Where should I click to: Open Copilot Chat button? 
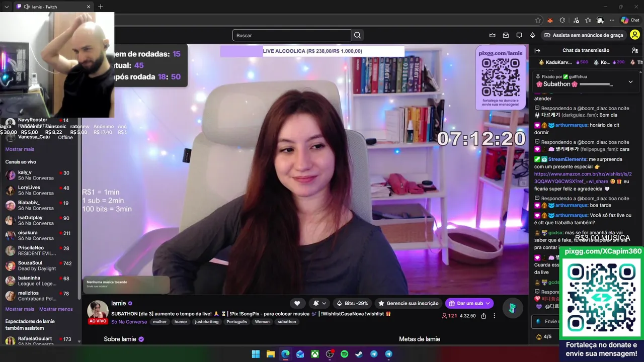630,20
